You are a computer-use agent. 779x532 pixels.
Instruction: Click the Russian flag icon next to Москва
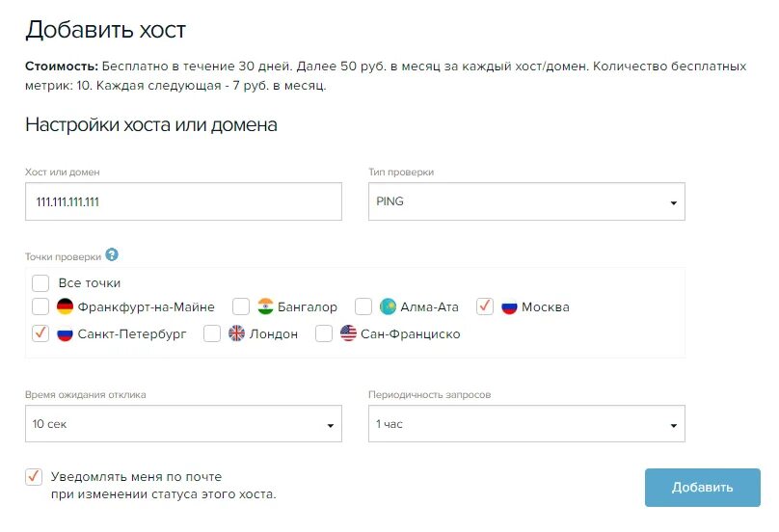[509, 306]
